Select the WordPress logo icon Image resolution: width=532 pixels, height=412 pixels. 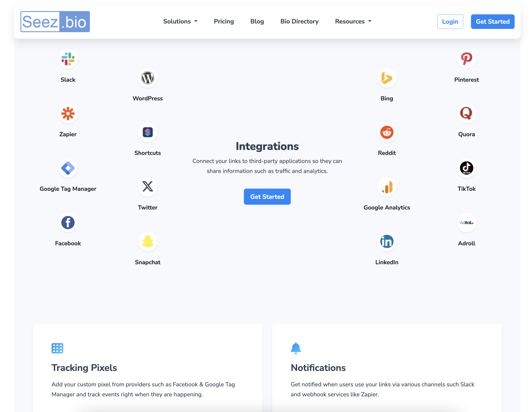pos(148,78)
